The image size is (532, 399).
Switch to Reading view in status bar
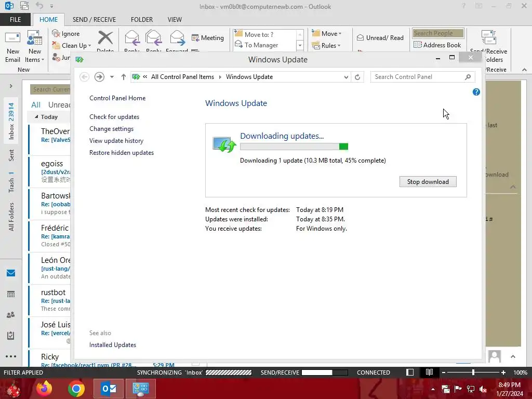429,372
